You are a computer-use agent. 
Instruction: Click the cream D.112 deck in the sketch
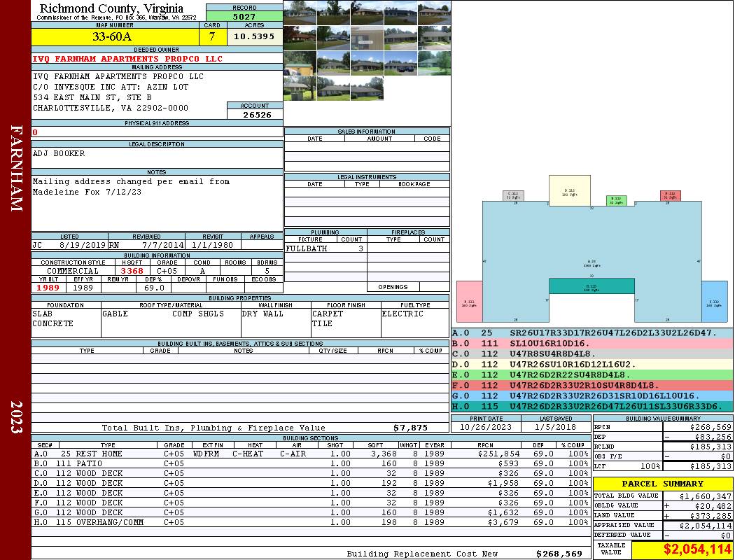[x=570, y=190]
